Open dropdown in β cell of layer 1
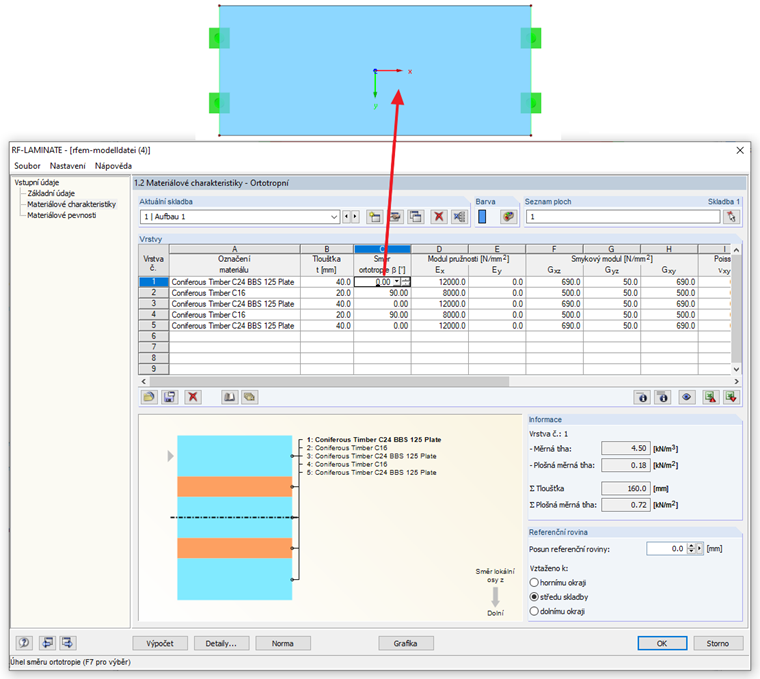Image resolution: width=760 pixels, height=679 pixels. point(396,282)
